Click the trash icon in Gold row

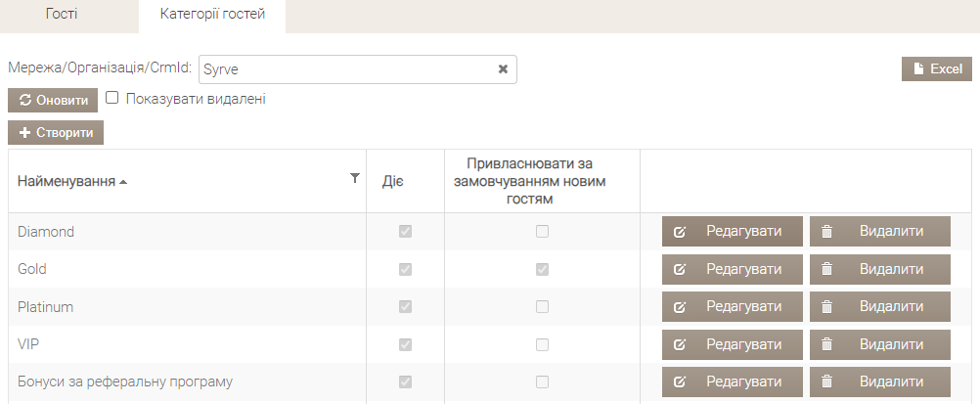(x=826, y=270)
